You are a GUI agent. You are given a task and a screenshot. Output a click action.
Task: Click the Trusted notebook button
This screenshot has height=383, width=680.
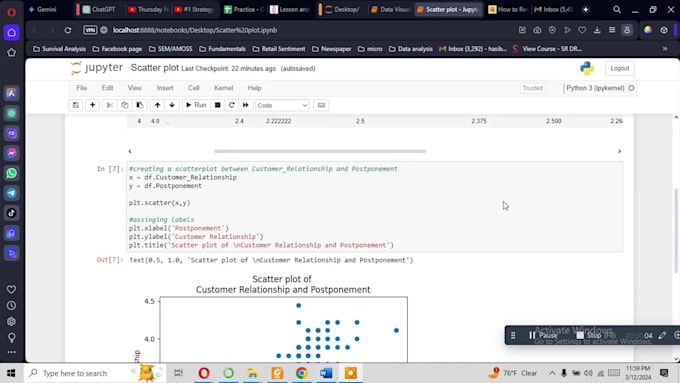coord(533,88)
